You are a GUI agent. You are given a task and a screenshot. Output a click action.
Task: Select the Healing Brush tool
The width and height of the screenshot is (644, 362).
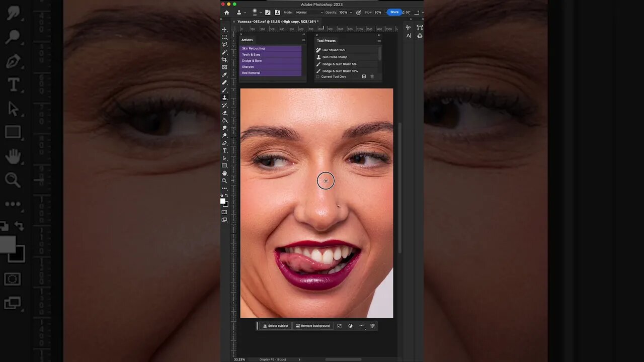224,82
